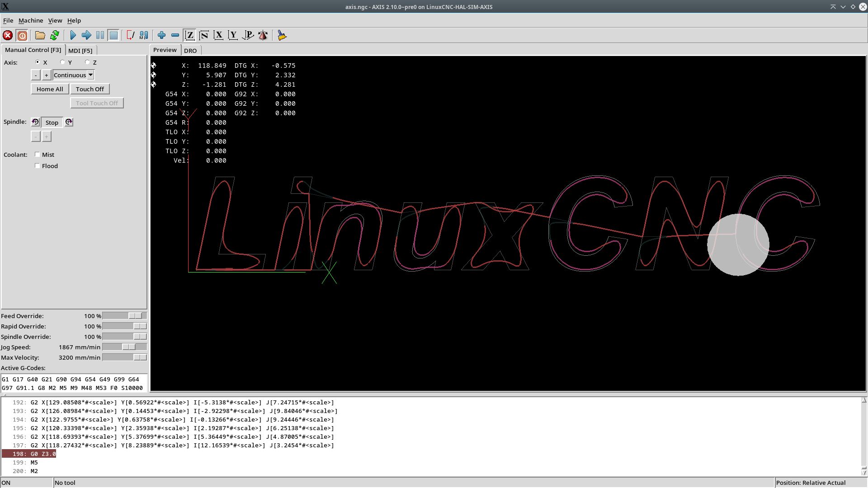Screen dimensions: 868x488
Task: Toggle skip lines with block delete icon
Action: click(130, 35)
